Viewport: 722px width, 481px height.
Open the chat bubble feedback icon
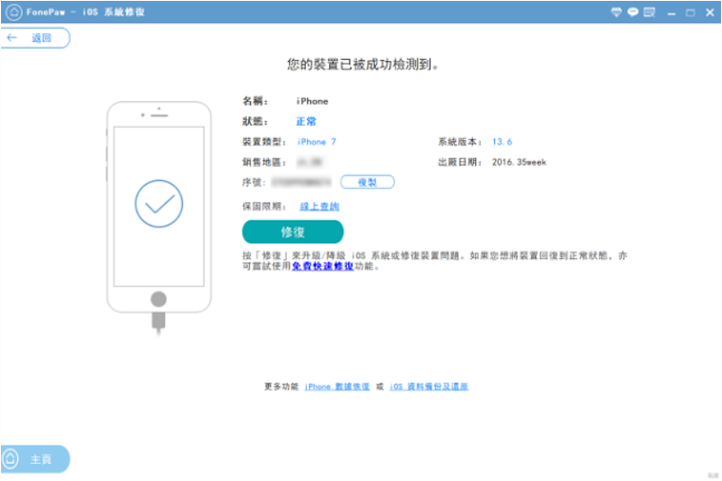(x=634, y=12)
